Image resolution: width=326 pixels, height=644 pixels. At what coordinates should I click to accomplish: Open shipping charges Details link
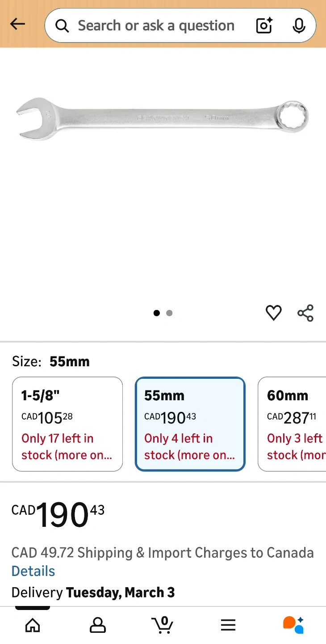(33, 571)
